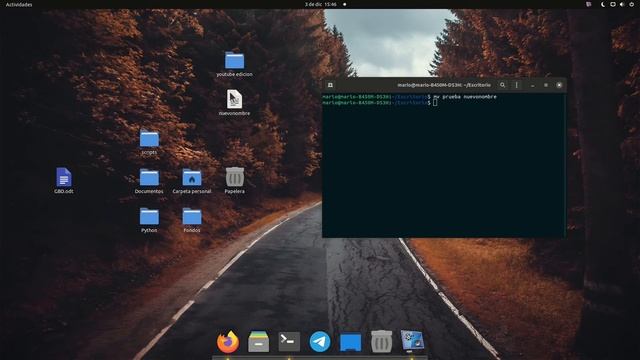This screenshot has height=360, width=640.
Task: Open the terminal's three-dot menu
Action: click(x=517, y=85)
